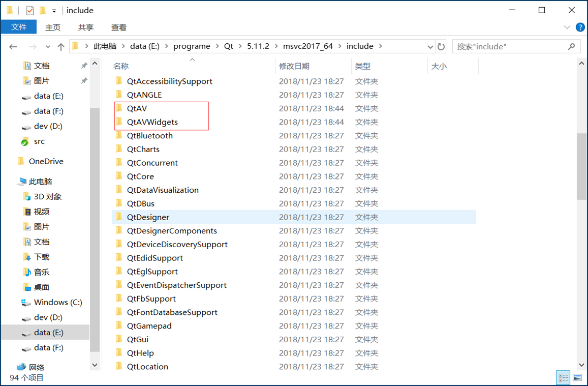Switch to the 主页 ribbon tab

[x=53, y=27]
